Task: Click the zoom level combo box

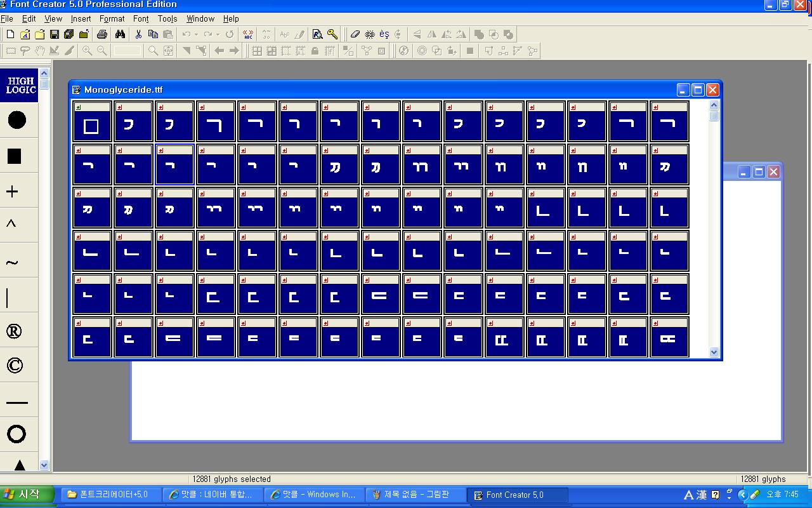Action: click(x=128, y=51)
